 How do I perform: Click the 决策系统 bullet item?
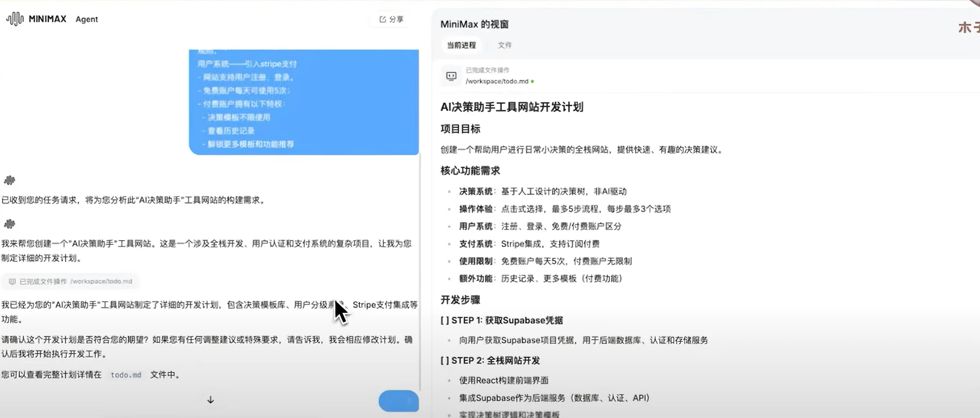(543, 192)
